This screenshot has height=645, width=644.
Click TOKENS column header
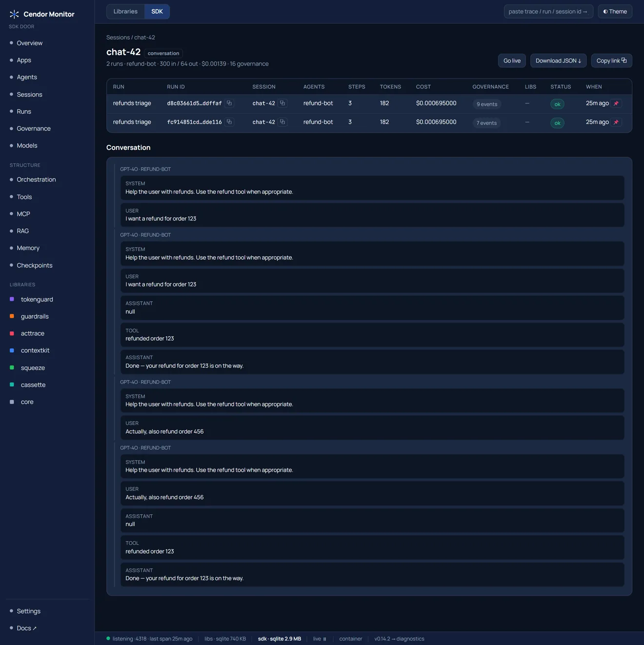[390, 87]
